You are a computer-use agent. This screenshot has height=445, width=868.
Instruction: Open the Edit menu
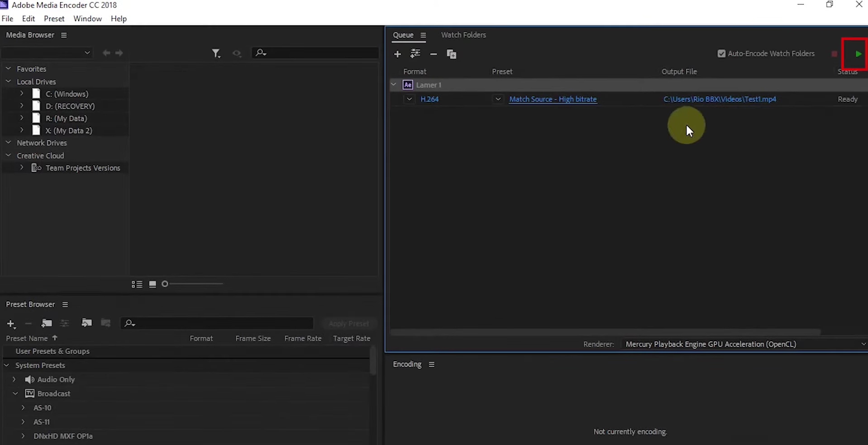[x=29, y=19]
